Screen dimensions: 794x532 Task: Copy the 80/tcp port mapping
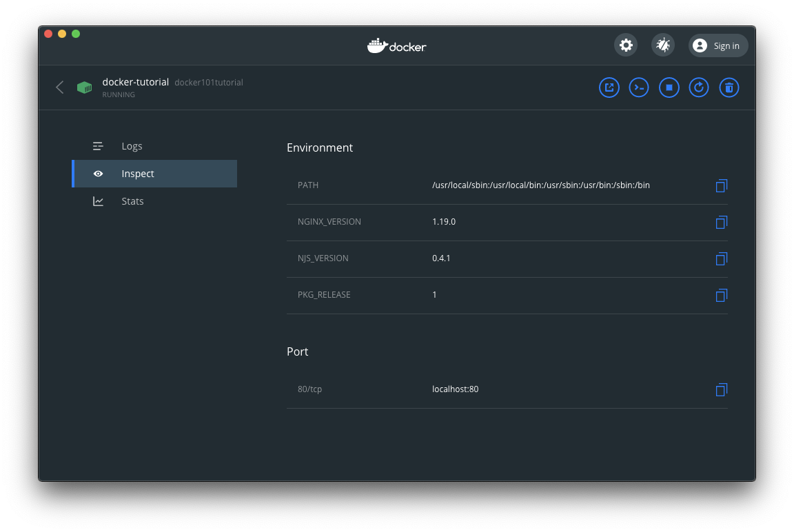(721, 389)
